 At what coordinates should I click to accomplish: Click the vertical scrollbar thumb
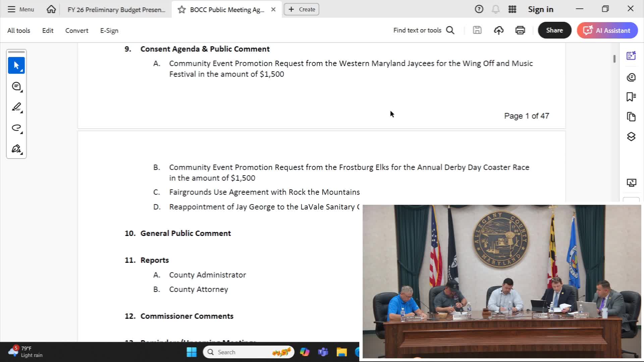pyautogui.click(x=614, y=59)
